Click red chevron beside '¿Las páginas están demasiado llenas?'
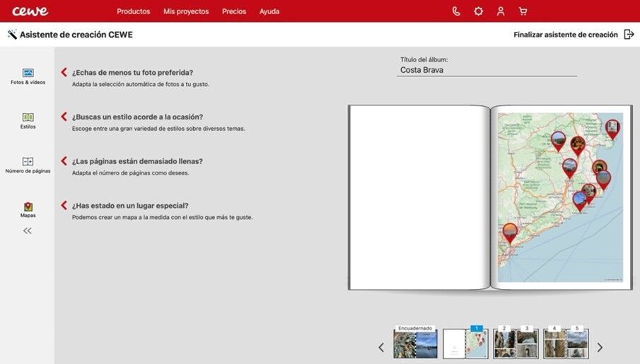Screen dimensions: 640x364 click(x=64, y=160)
